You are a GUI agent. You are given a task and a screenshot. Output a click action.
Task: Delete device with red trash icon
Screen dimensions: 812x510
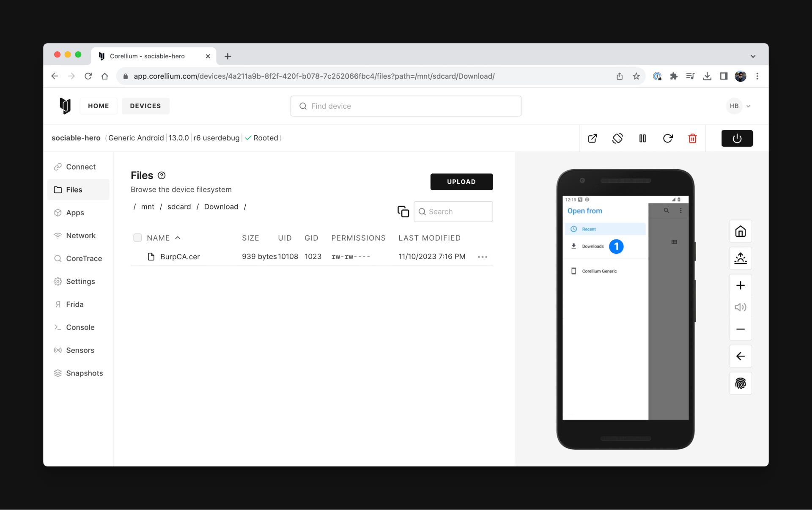click(693, 138)
